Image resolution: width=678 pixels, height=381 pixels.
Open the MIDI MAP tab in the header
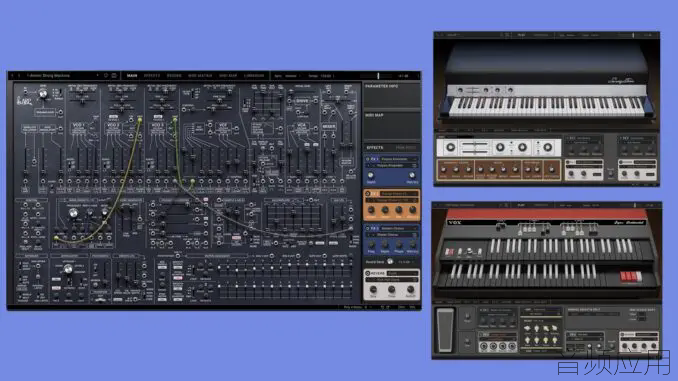(x=227, y=76)
